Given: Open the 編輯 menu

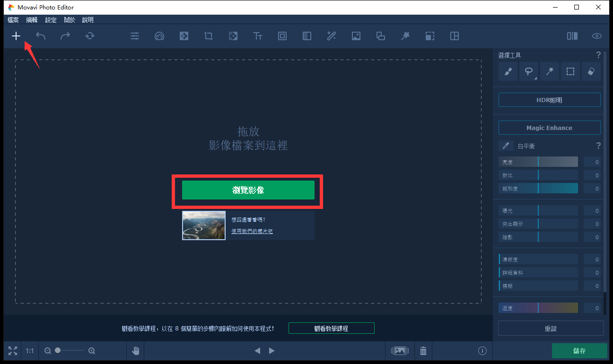Looking at the screenshot, I should pos(32,20).
